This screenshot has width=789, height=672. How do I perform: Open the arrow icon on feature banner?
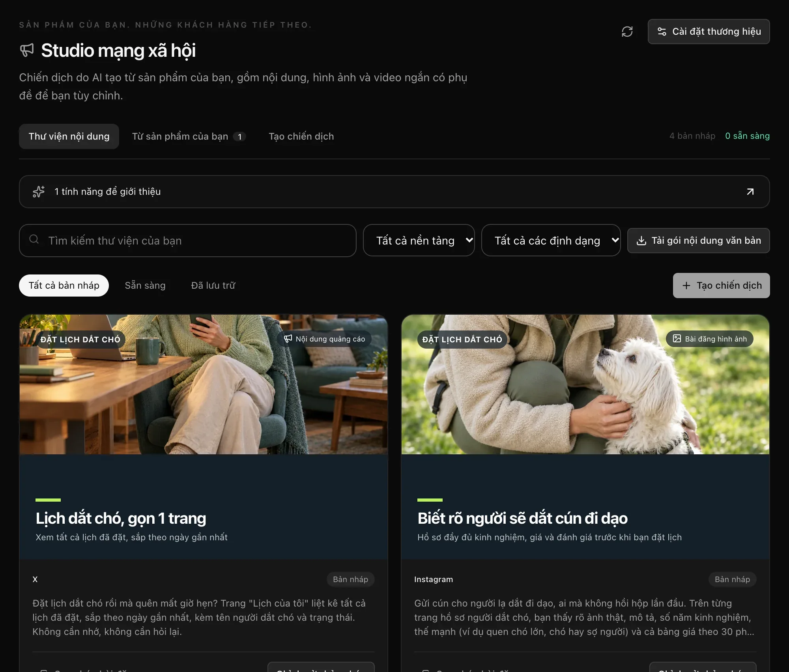pyautogui.click(x=750, y=192)
